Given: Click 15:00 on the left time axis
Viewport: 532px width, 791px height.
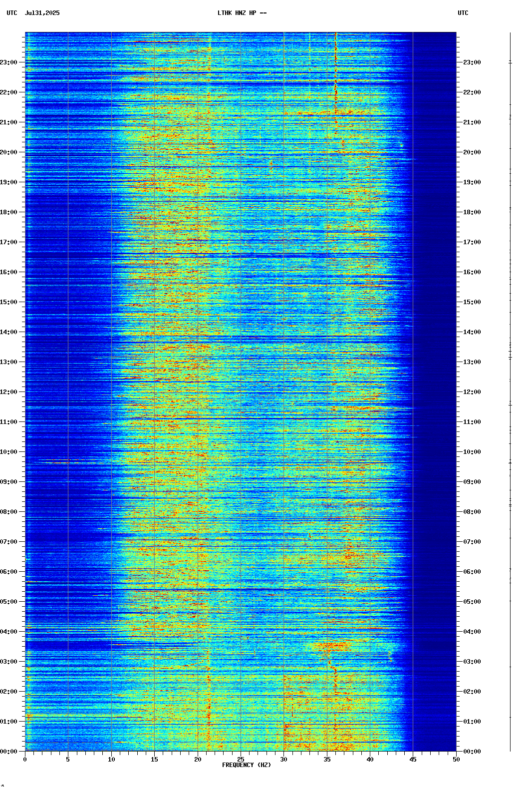Looking at the screenshot, I should (8, 302).
